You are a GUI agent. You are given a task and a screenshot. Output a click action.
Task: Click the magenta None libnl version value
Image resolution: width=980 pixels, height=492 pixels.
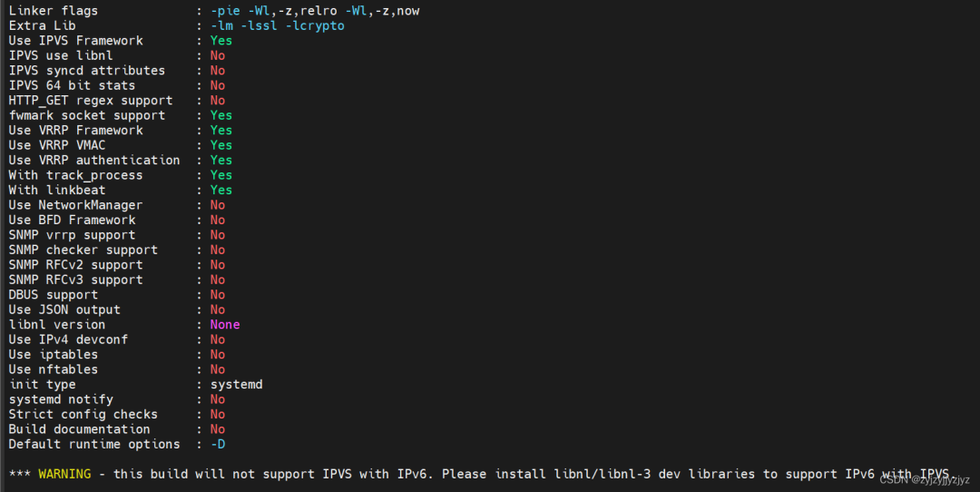click(225, 324)
